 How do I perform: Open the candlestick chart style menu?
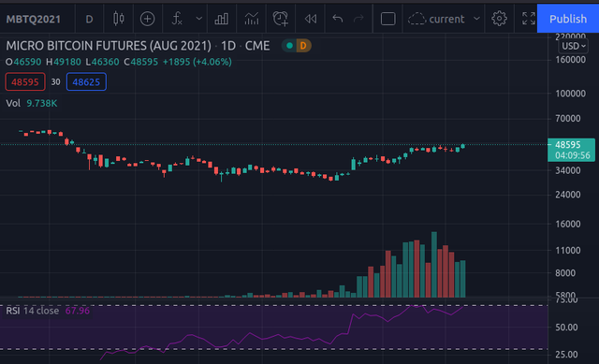pos(119,19)
